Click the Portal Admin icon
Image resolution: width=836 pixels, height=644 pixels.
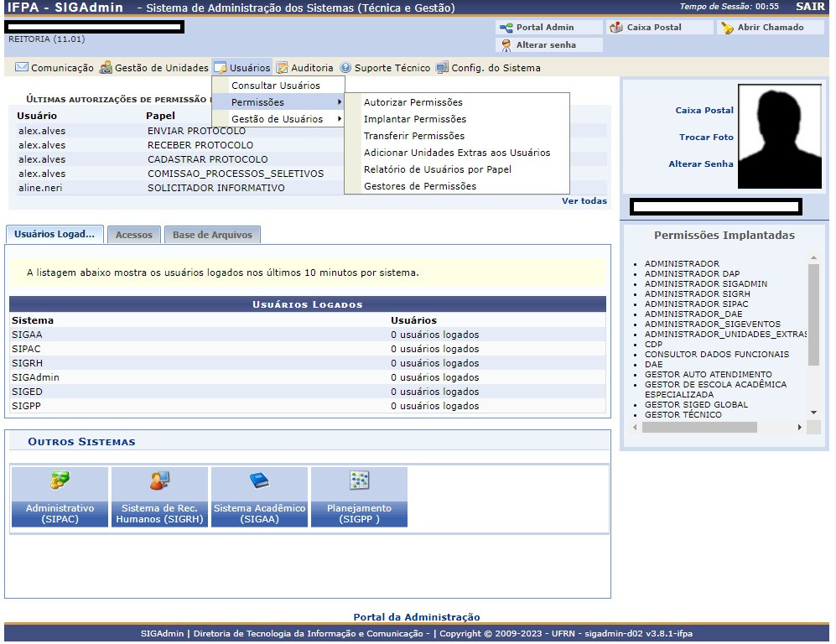(x=506, y=27)
